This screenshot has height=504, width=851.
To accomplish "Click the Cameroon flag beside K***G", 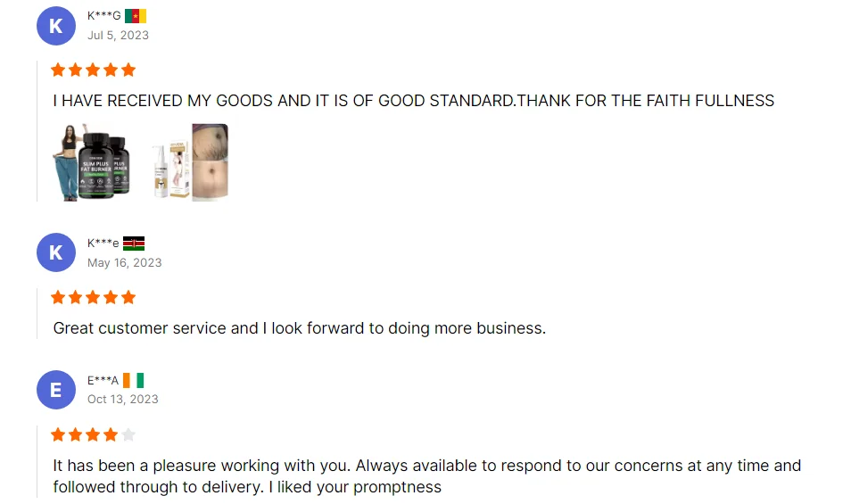I will 136,16.
